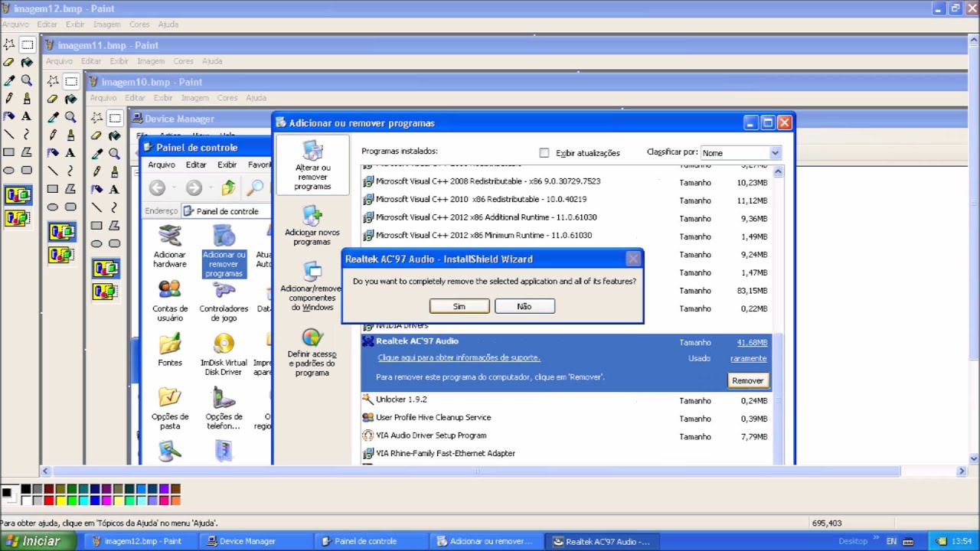
Task: Select the Pencil tool in imagem12 Paint
Action: (9, 99)
